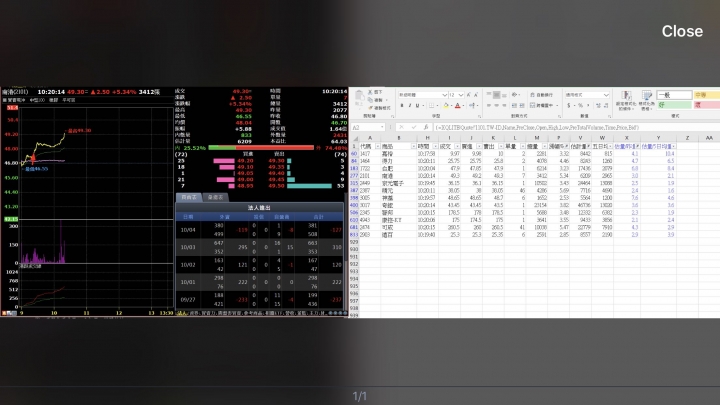
Task: Click the 法人進出 table title
Action: tap(259, 208)
